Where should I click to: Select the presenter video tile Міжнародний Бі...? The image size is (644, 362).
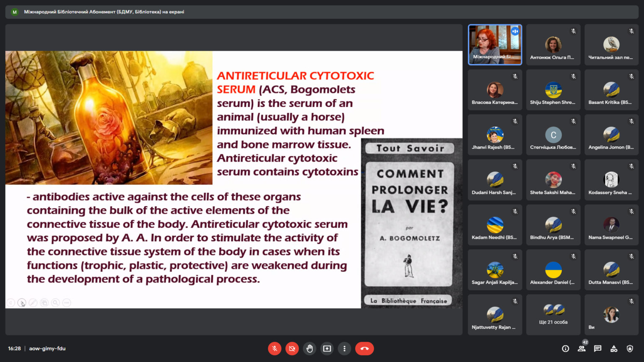tap(495, 45)
